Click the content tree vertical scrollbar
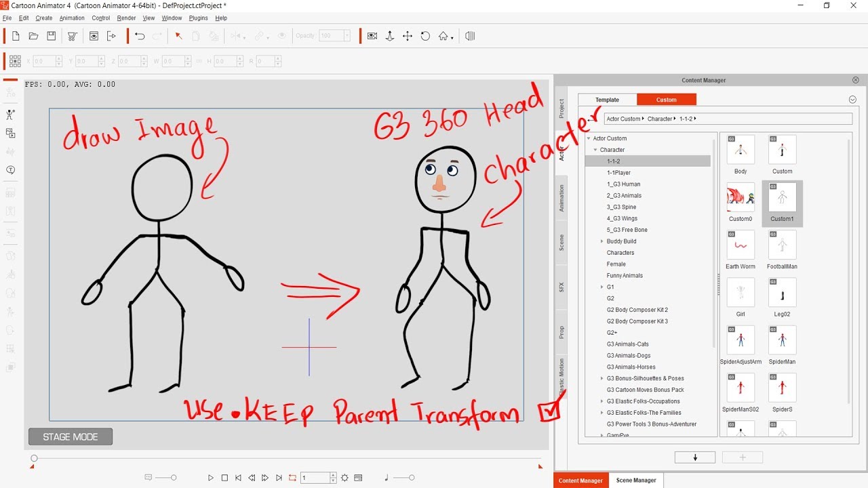The width and height of the screenshot is (868, 488). point(713,244)
